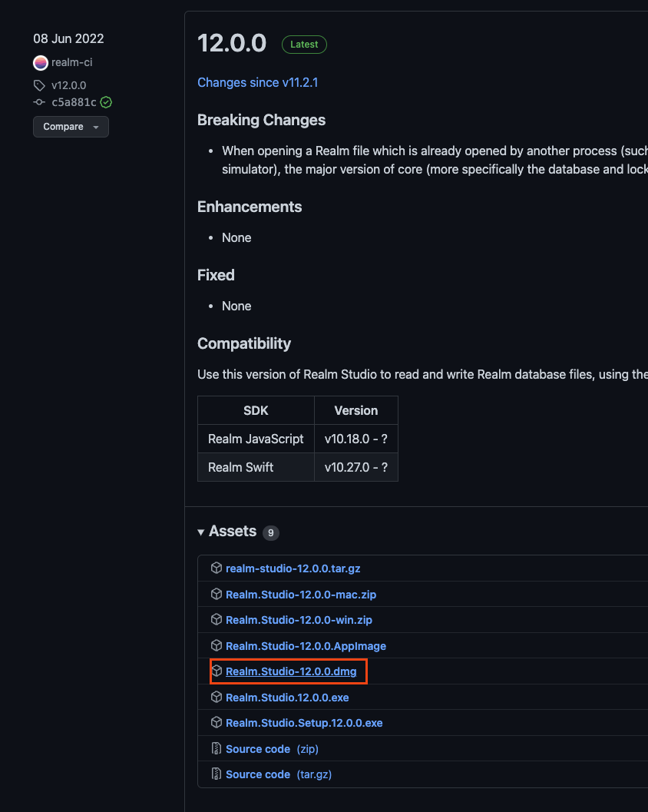Click package icon next to Realm.Studio-12.0.0.AppImage
The width and height of the screenshot is (648, 812).
(217, 645)
